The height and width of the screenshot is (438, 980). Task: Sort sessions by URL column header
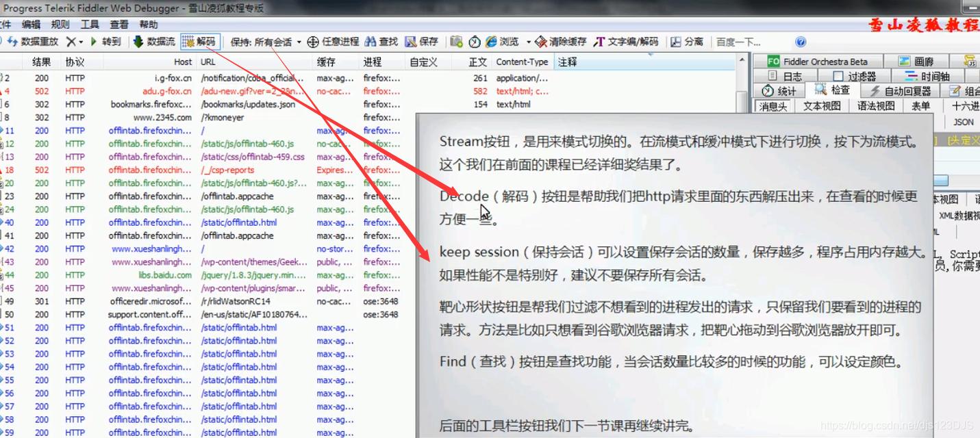pyautogui.click(x=255, y=62)
